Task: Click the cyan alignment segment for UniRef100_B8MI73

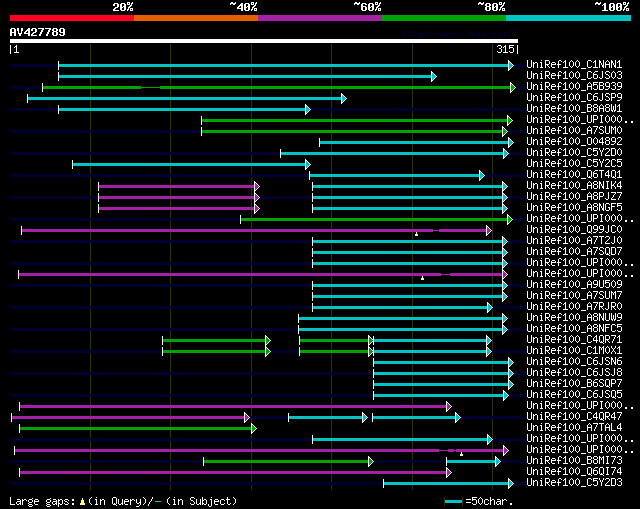Action: 473,462
